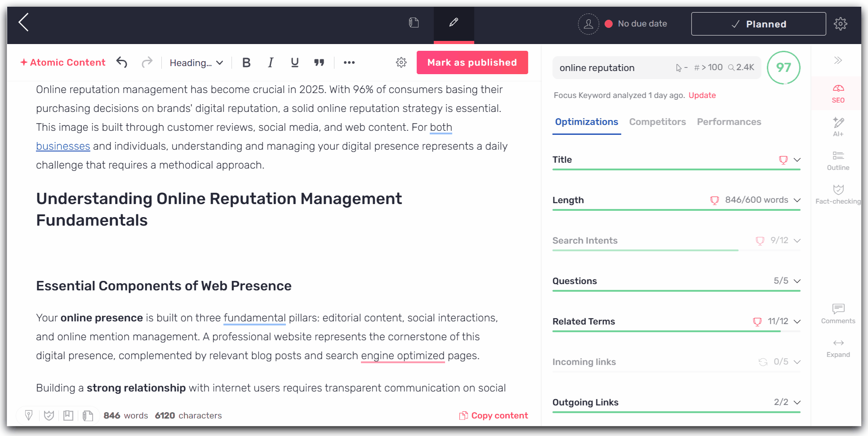Open the AI+ assistant panel
The width and height of the screenshot is (868, 436).
[838, 127]
